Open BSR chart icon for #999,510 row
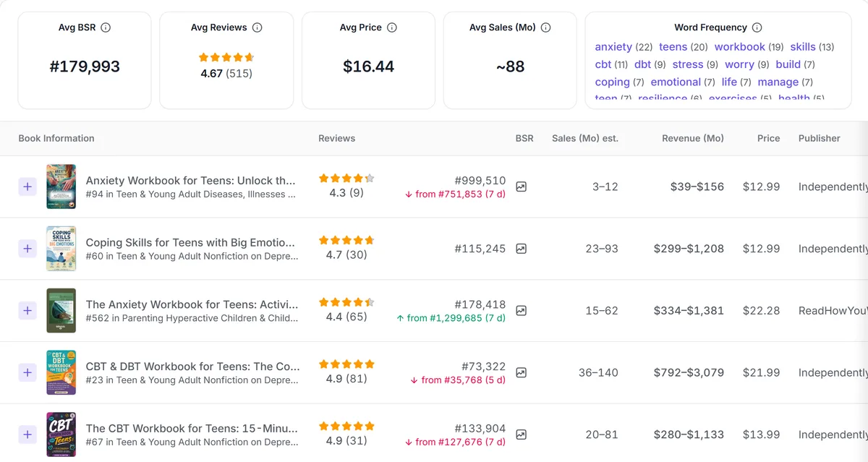868x462 pixels. pyautogui.click(x=521, y=187)
